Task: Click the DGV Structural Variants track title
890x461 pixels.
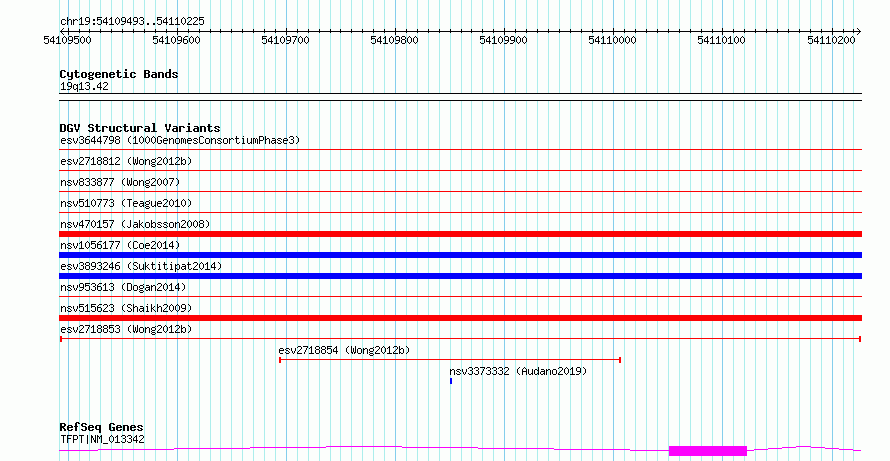Action: [x=140, y=128]
